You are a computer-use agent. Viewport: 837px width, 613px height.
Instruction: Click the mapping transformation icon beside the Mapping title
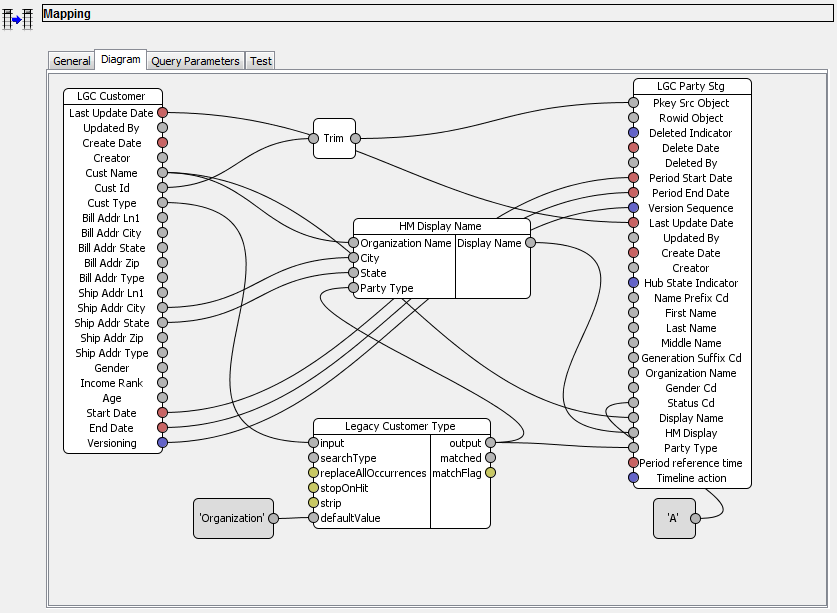point(17,14)
